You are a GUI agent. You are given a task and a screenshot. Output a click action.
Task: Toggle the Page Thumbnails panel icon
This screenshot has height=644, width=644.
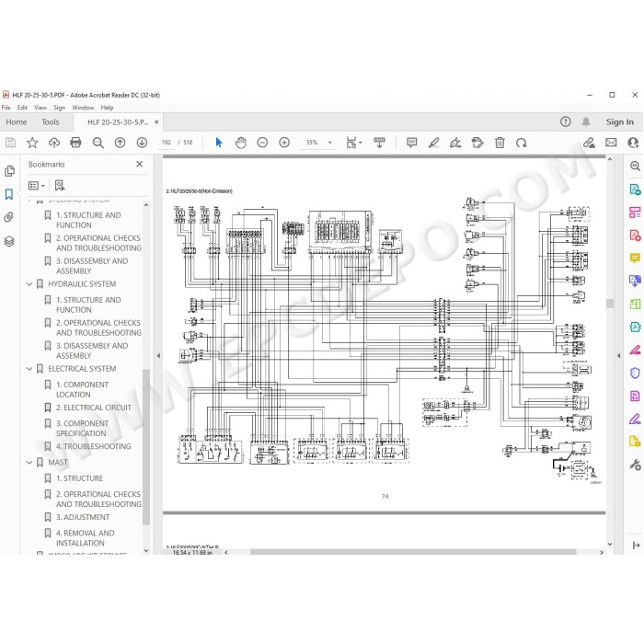[9, 171]
